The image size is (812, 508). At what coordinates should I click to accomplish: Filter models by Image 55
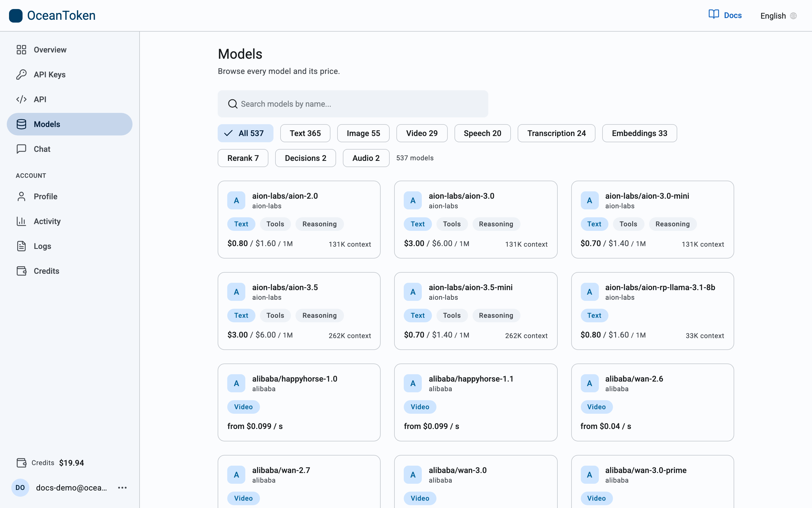(x=363, y=133)
